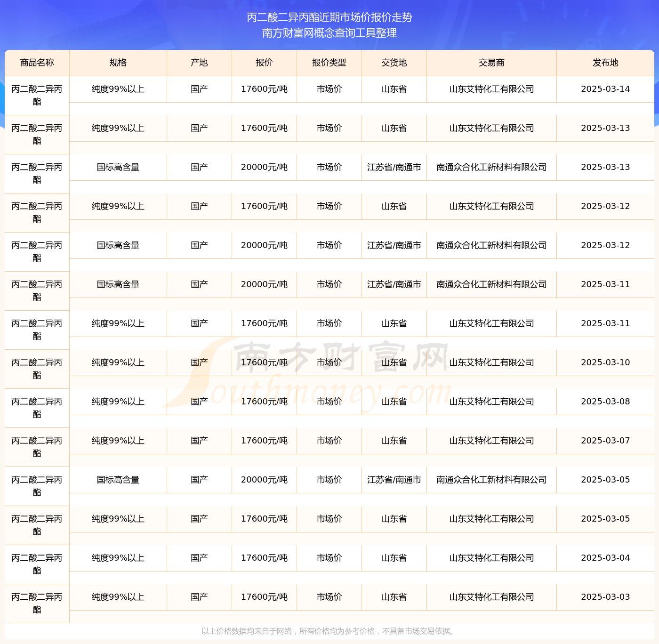This screenshot has height=644, width=659.
Task: Click 17600元/吨 in the 2025-03-04 row
Action: (264, 558)
